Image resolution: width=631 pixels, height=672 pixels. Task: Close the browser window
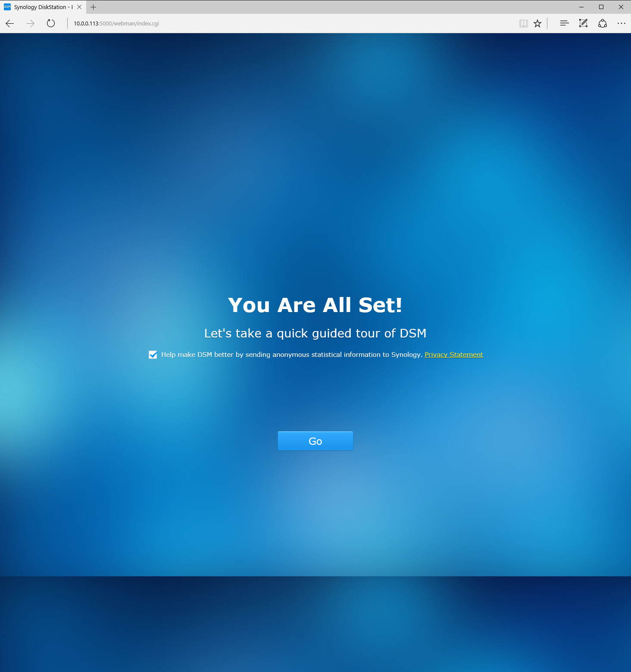(621, 7)
